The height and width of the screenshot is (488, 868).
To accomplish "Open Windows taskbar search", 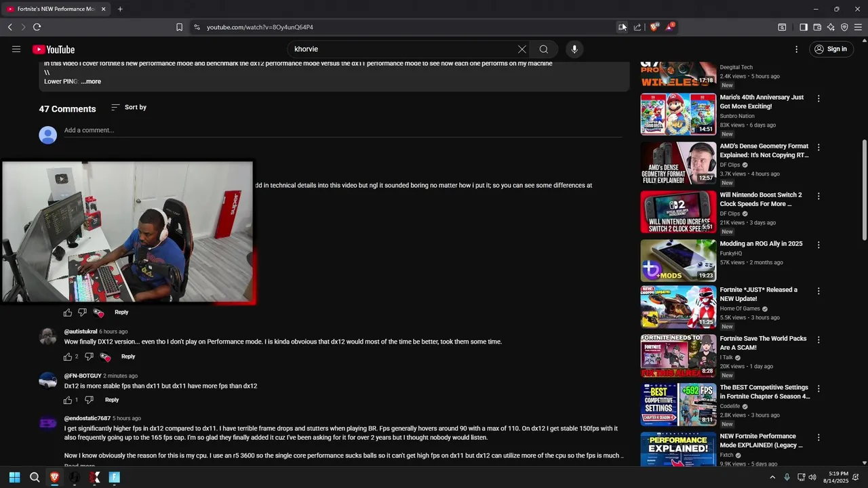I will pyautogui.click(x=35, y=477).
